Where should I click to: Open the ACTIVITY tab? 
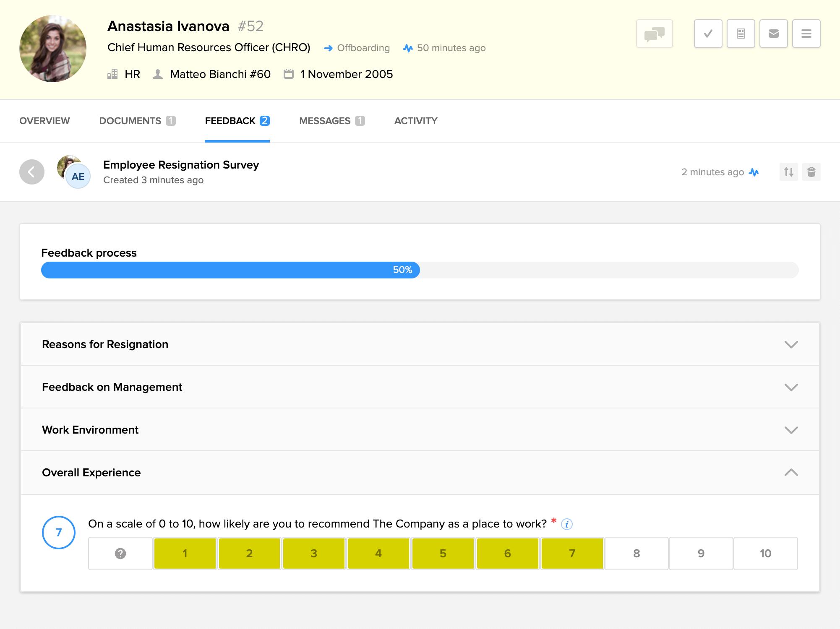pos(415,121)
